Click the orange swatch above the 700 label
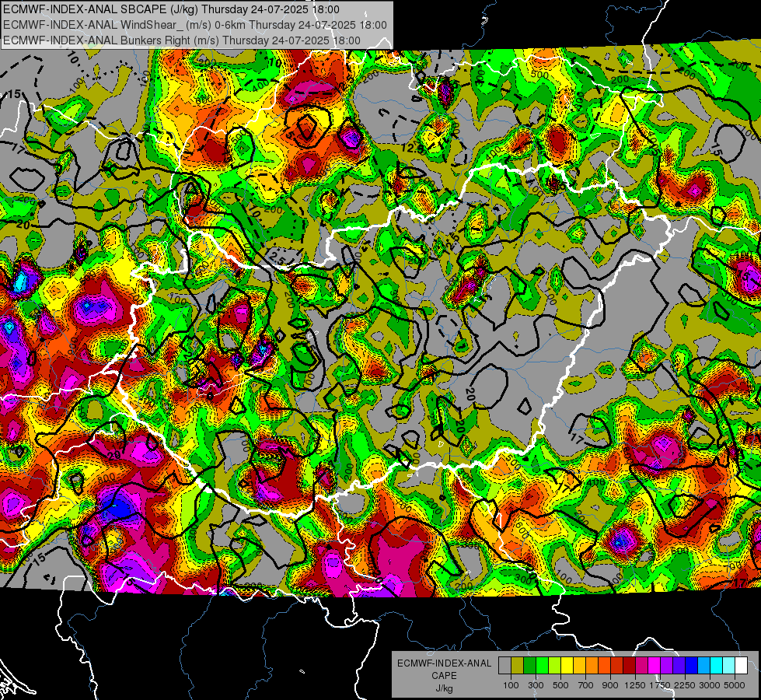This screenshot has height=700, width=761. 592,666
